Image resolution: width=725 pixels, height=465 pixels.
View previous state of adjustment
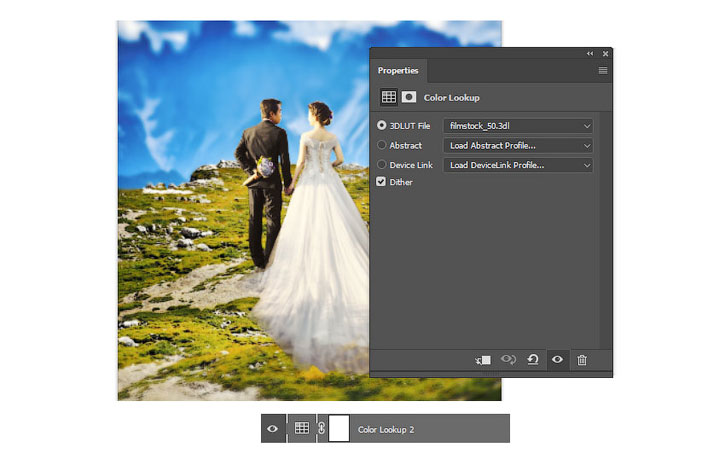[x=508, y=359]
